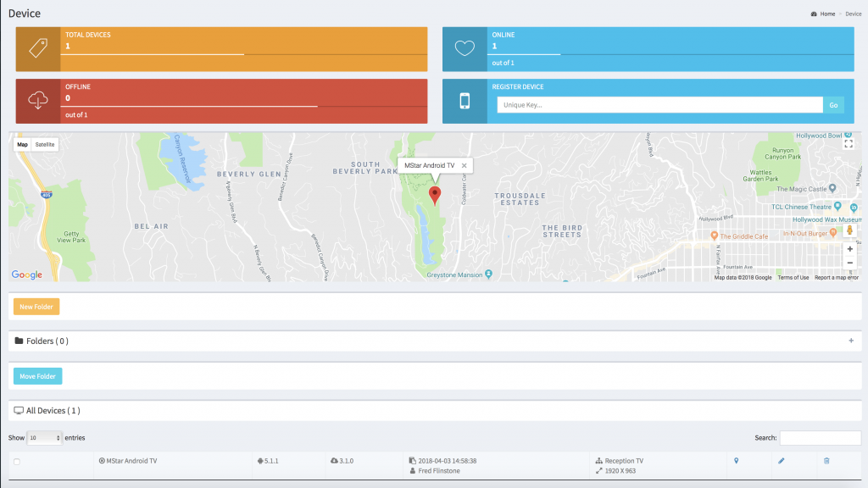Viewport: 868px width, 488px height.
Task: Zoom in on the map
Action: point(849,249)
